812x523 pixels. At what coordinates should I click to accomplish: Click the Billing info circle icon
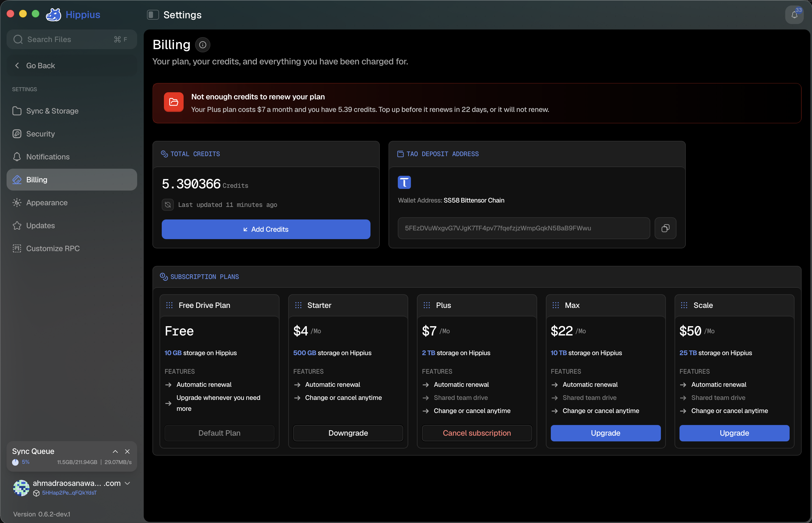[202, 45]
